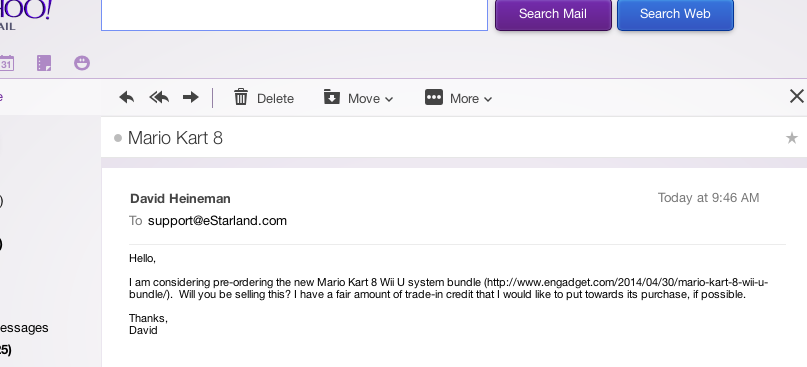Viewport: 807px width, 367px height.
Task: Open the Move dropdown menu
Action: [358, 97]
